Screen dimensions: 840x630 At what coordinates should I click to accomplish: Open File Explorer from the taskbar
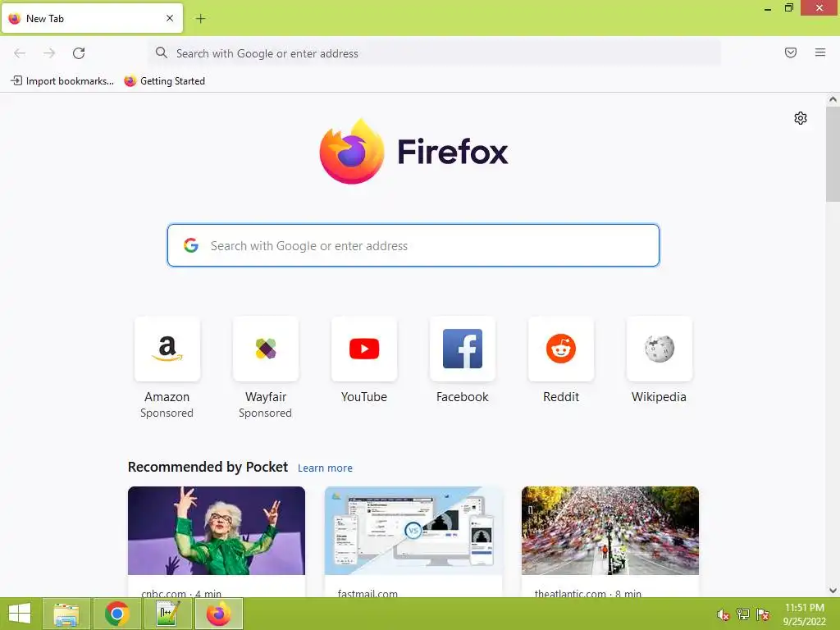click(x=66, y=614)
